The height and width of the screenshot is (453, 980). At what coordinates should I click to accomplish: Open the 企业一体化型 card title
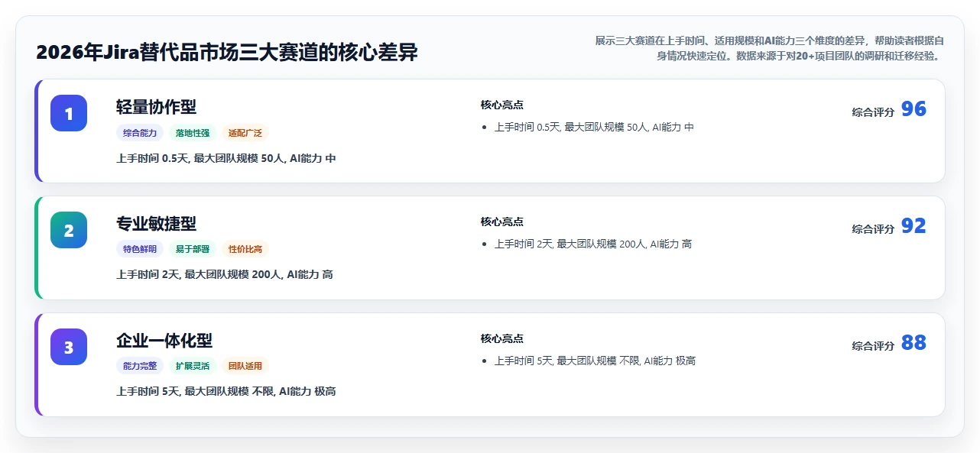click(x=164, y=341)
